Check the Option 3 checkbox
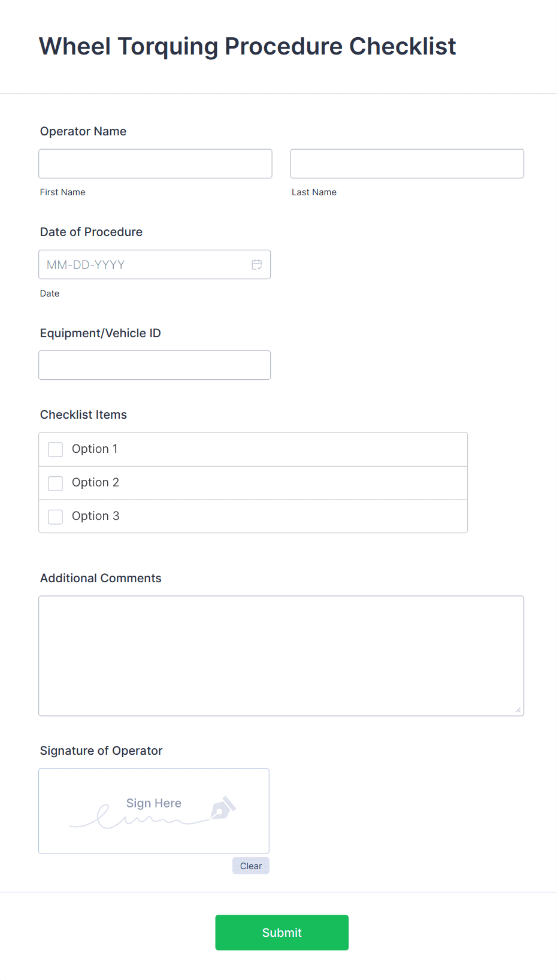 point(55,516)
